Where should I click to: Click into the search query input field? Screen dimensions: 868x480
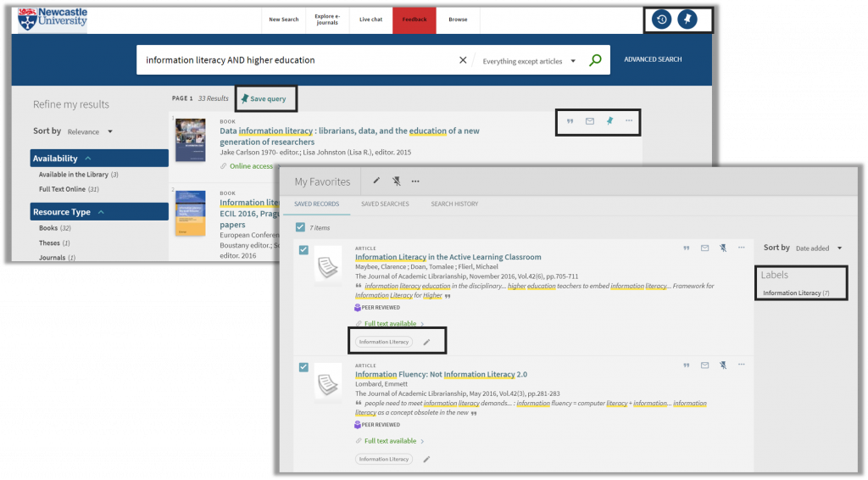click(297, 60)
